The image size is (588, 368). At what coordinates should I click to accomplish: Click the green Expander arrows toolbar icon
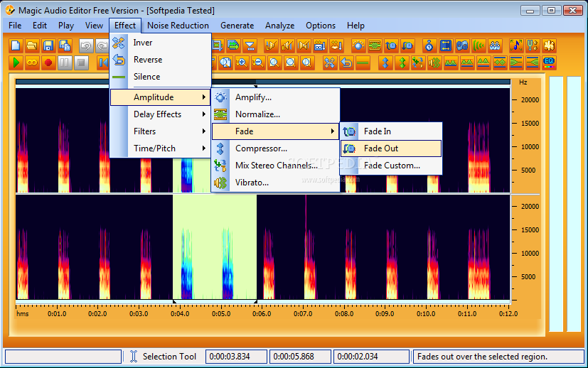(x=402, y=63)
